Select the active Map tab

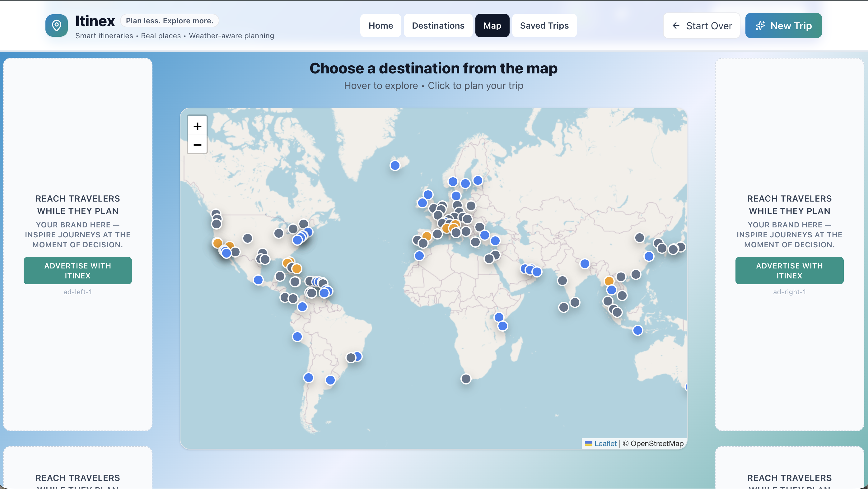pyautogui.click(x=492, y=26)
